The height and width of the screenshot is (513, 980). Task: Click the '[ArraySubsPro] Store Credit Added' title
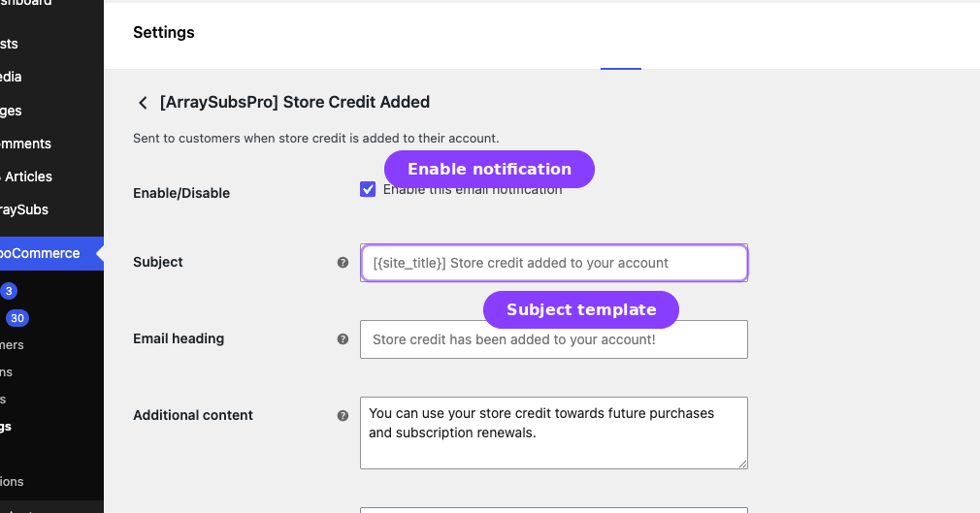click(x=295, y=103)
